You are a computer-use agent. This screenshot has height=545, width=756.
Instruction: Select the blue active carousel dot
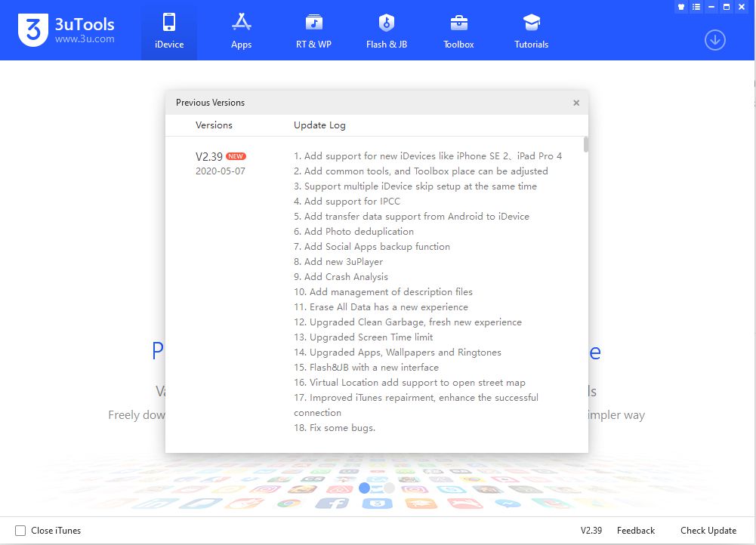pyautogui.click(x=365, y=488)
